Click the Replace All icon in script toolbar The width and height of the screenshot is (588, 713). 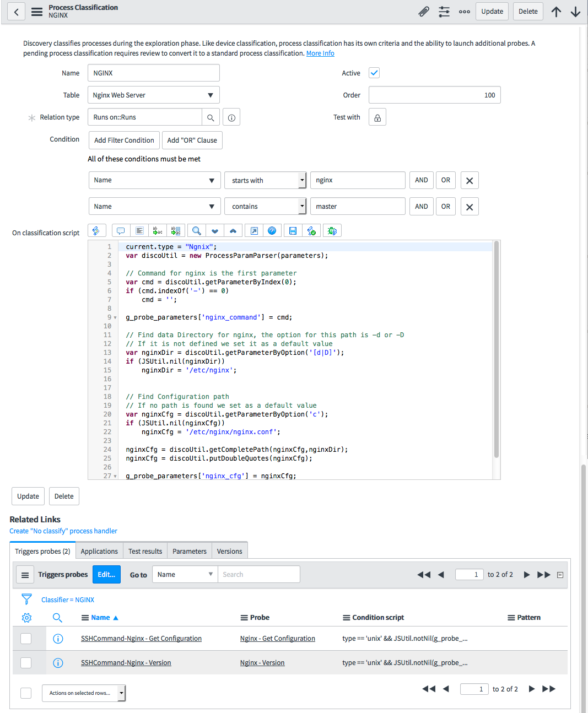pos(176,231)
